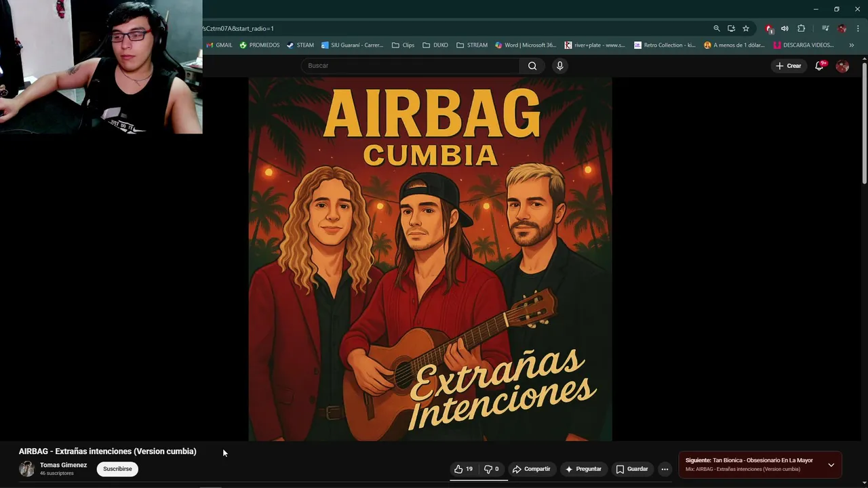The height and width of the screenshot is (488, 868).
Task: Click the video title text
Action: point(107,451)
